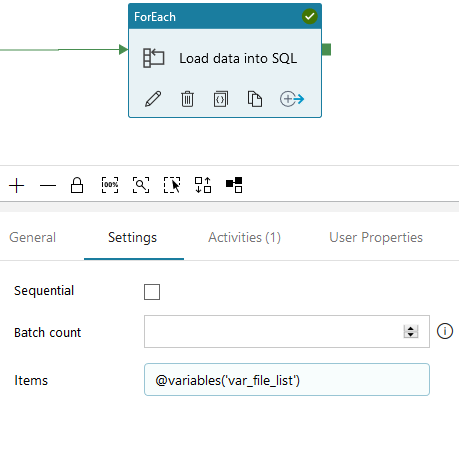
Task: Auto-align activities on canvas
Action: (x=203, y=185)
